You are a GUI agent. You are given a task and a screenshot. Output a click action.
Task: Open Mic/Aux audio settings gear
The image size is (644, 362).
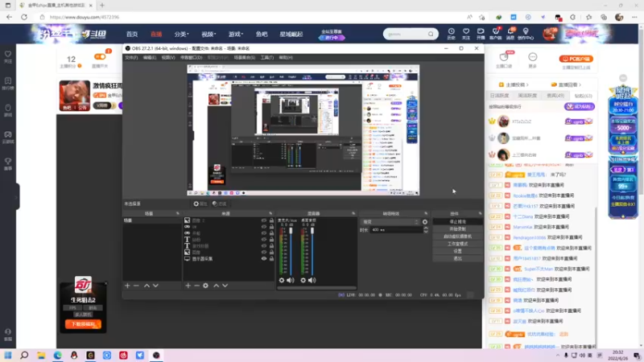tap(282, 280)
